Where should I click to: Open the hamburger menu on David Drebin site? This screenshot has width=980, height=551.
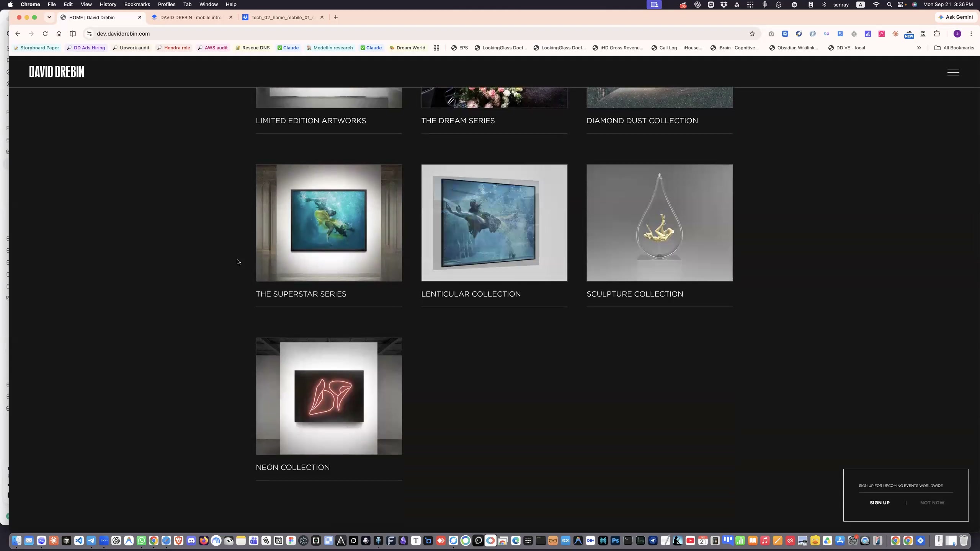[x=953, y=72]
